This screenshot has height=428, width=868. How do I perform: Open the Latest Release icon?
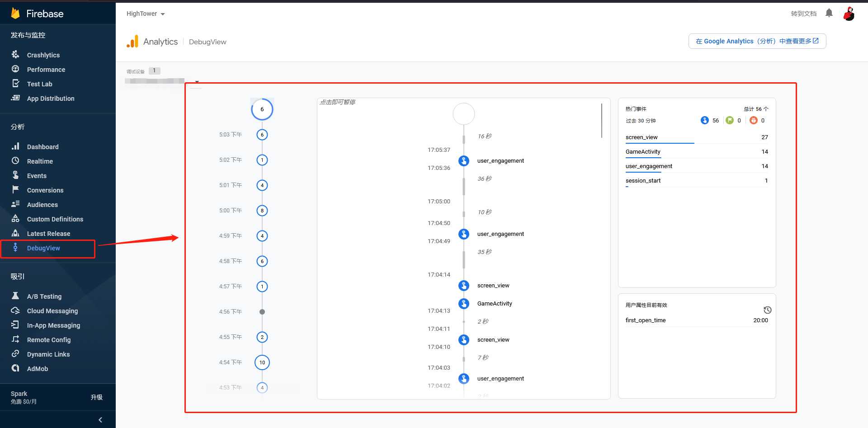tap(15, 233)
